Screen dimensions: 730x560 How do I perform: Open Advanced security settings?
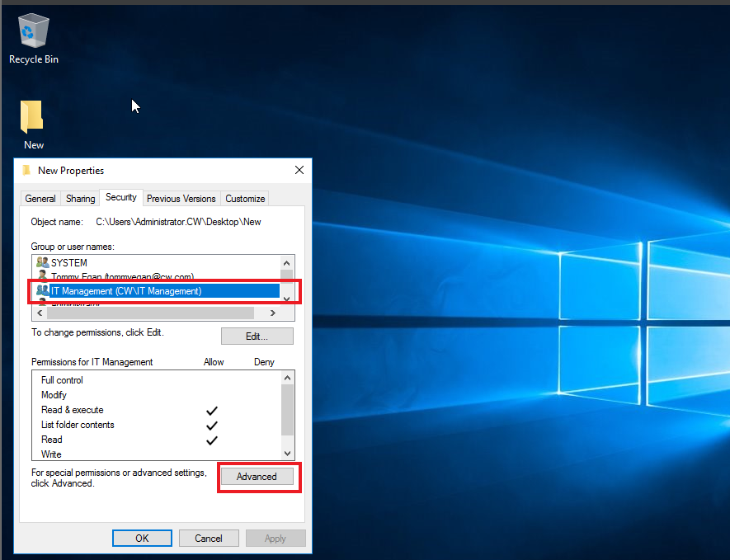click(x=257, y=477)
